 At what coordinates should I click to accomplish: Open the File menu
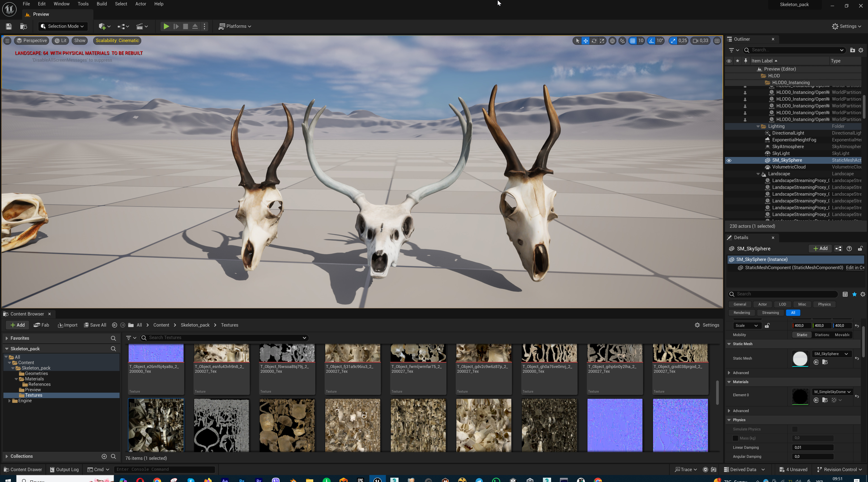26,4
